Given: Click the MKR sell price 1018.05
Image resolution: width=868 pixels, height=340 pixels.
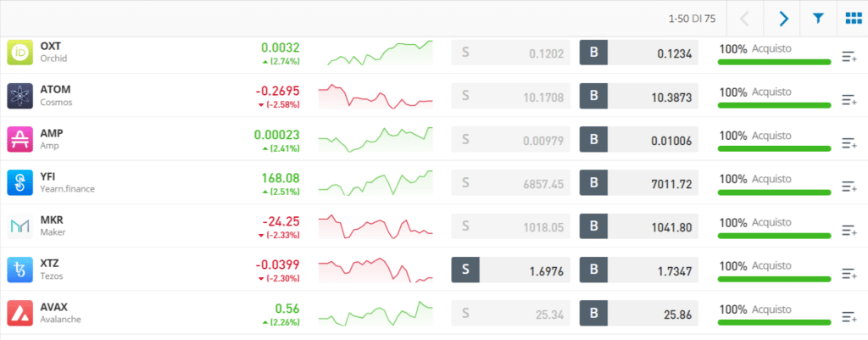Looking at the screenshot, I should coord(510,226).
